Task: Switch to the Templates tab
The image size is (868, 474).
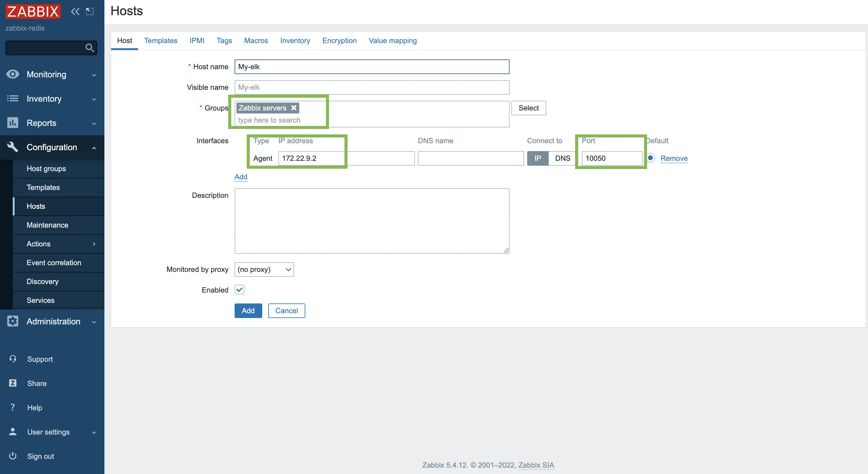Action: [x=160, y=40]
